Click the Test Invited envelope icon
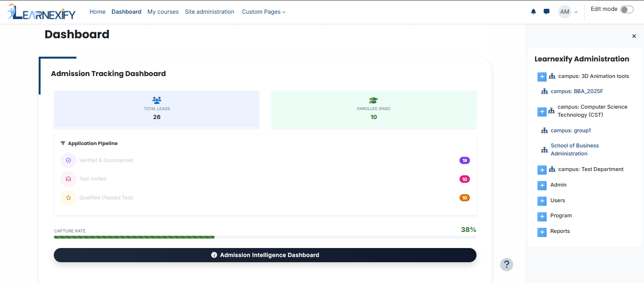The height and width of the screenshot is (283, 644). (x=68, y=179)
